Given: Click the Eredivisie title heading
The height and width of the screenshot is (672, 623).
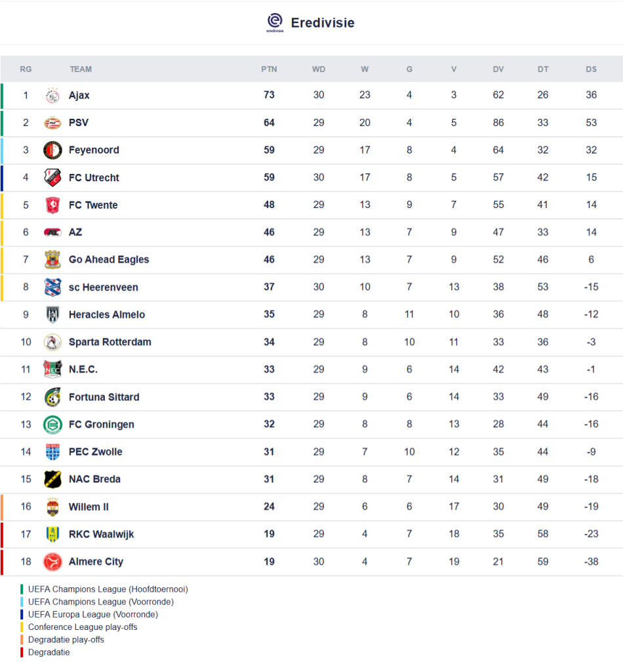Looking at the screenshot, I should pos(323,23).
